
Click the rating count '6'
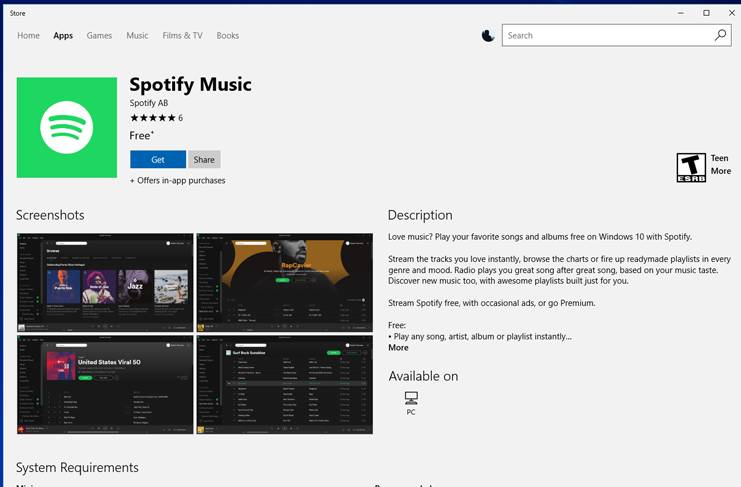coord(181,118)
